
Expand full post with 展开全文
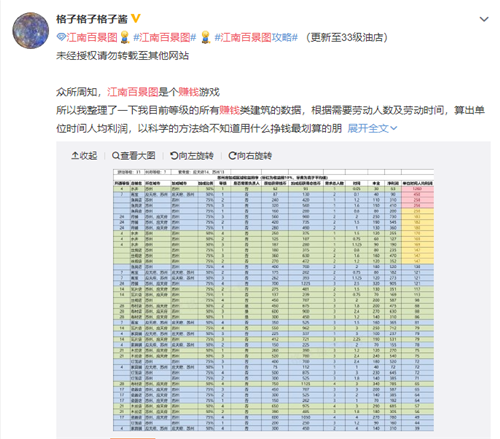pos(368,128)
